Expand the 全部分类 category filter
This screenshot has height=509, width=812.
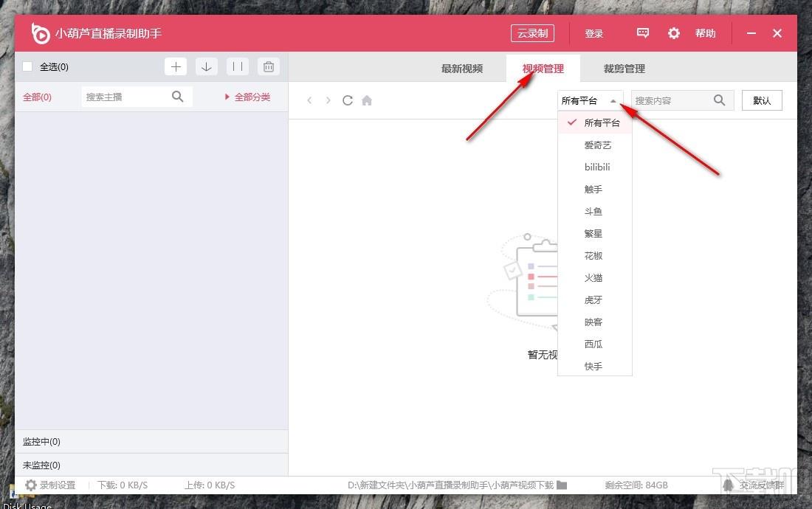tap(247, 97)
